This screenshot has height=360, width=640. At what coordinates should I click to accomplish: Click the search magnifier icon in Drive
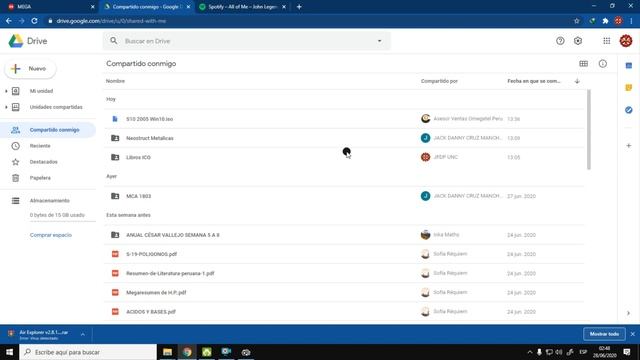coord(113,41)
